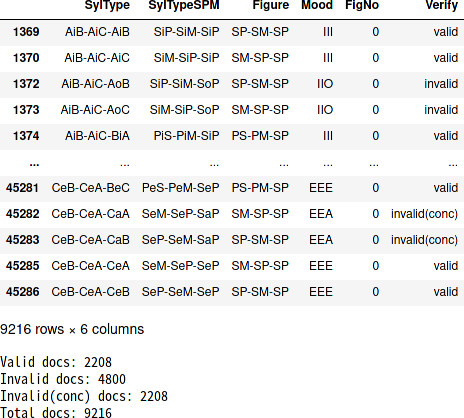Click the Mood column header
Screen dimensions: 464x418
[x=317, y=5]
